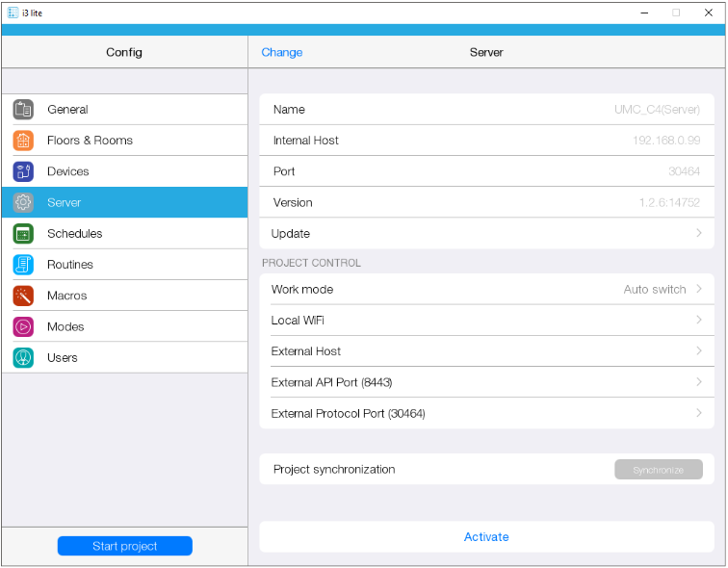The image size is (728, 568).
Task: Expand the Update row chevron
Action: tap(698, 233)
